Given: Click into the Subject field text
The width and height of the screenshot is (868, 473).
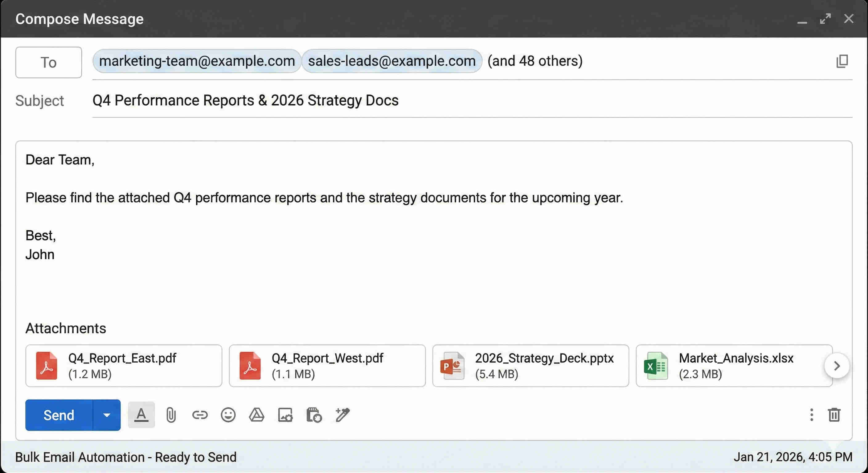Looking at the screenshot, I should click(473, 100).
